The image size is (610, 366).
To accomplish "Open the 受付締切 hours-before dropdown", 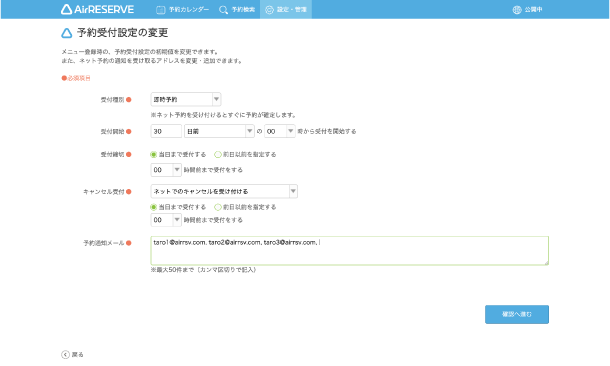I will 166,170.
